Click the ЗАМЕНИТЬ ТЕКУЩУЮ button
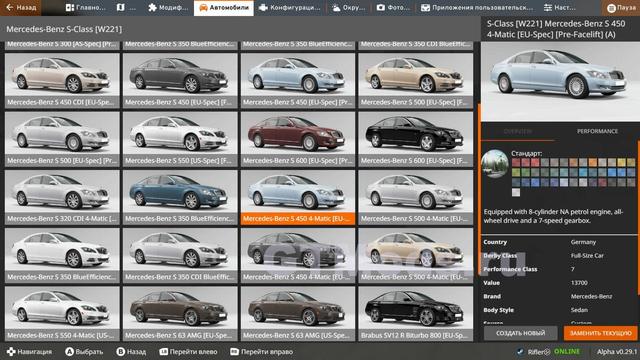The height and width of the screenshot is (360, 640). click(x=600, y=333)
